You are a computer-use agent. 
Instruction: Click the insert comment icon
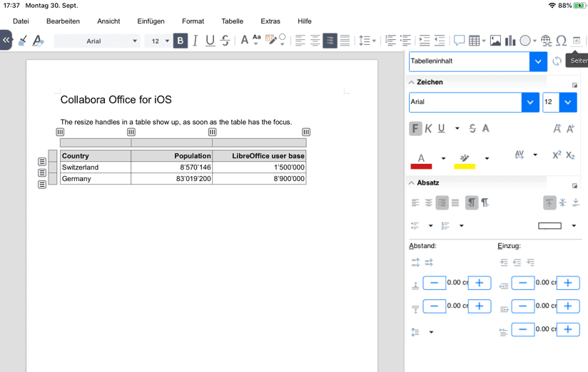click(x=459, y=41)
